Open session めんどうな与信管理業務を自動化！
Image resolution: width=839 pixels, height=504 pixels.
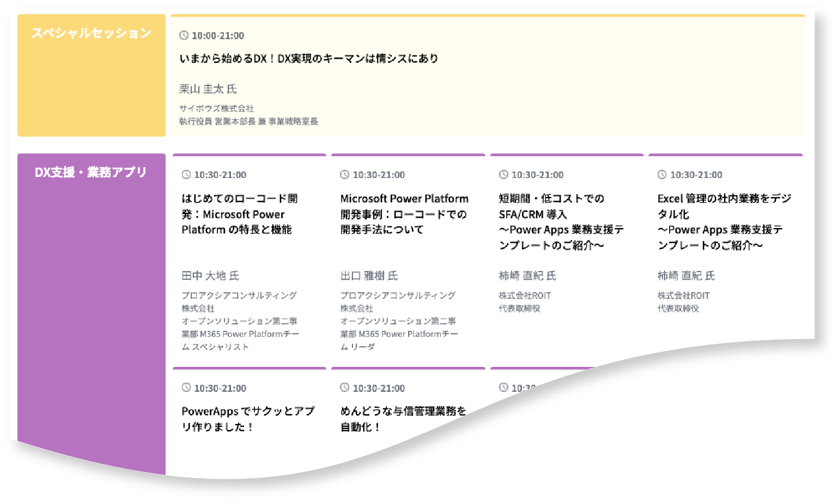point(404,419)
